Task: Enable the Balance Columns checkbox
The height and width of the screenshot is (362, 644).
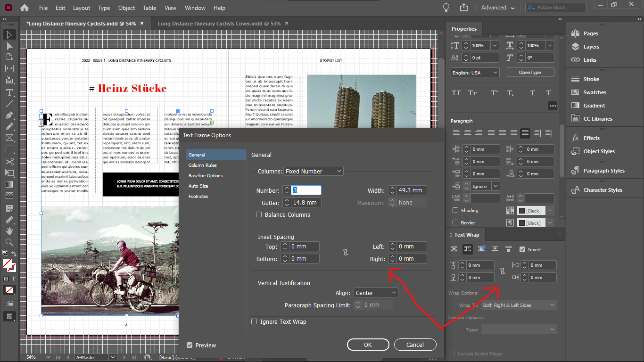Action: [259, 214]
